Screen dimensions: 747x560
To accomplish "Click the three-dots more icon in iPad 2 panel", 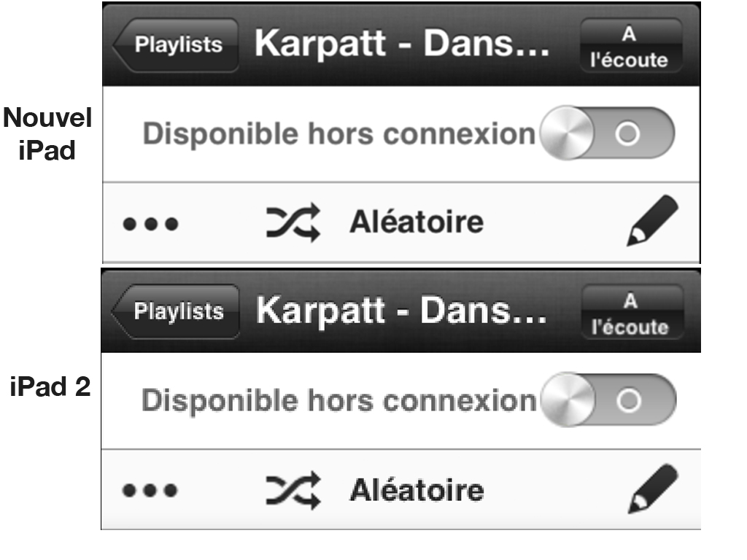I will (x=150, y=490).
